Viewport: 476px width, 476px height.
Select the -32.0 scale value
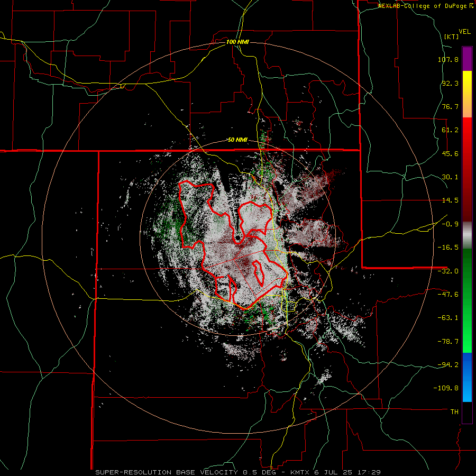pos(448,271)
